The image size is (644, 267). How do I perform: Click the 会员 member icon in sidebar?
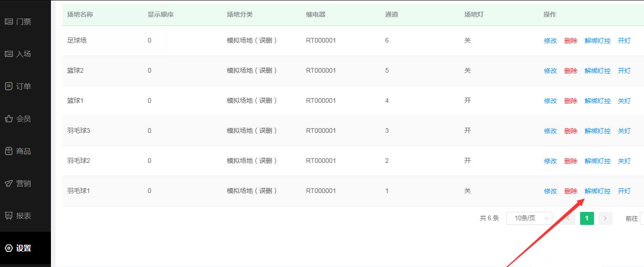(8, 119)
